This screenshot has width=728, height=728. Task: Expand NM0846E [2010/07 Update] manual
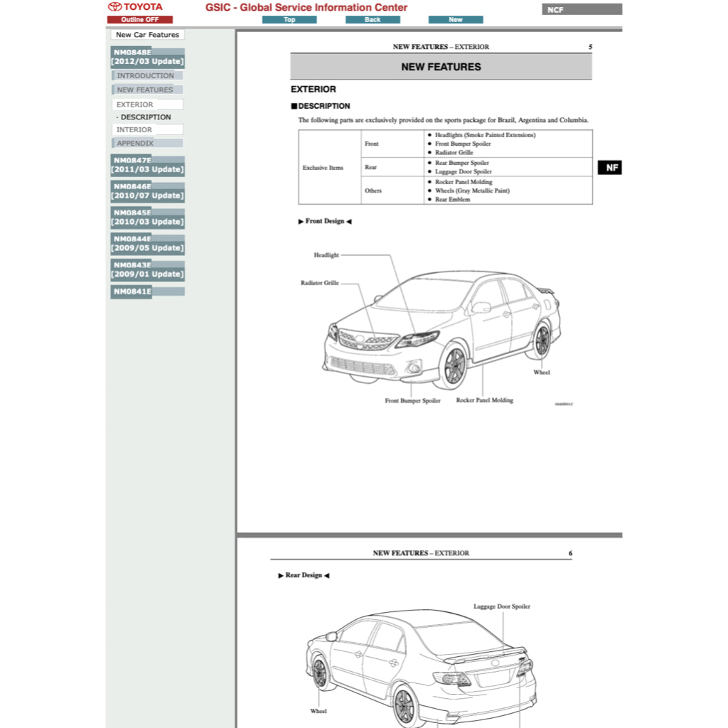[x=147, y=191]
